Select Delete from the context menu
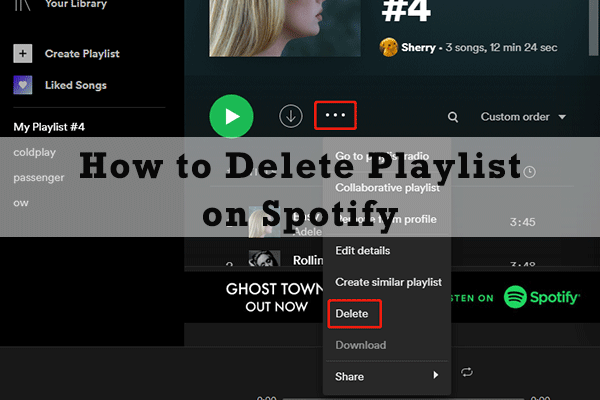The height and width of the screenshot is (400, 600). (x=352, y=314)
